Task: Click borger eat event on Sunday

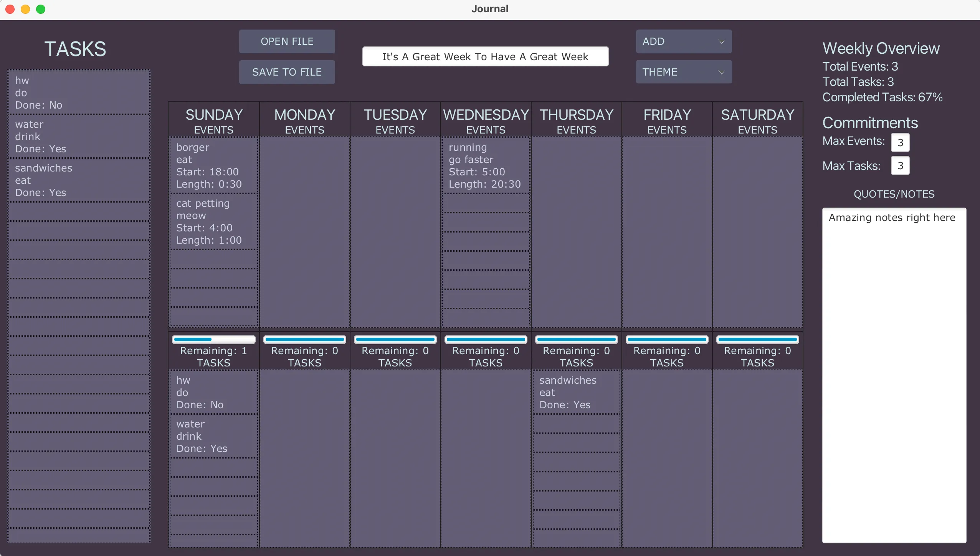Action: tap(214, 166)
